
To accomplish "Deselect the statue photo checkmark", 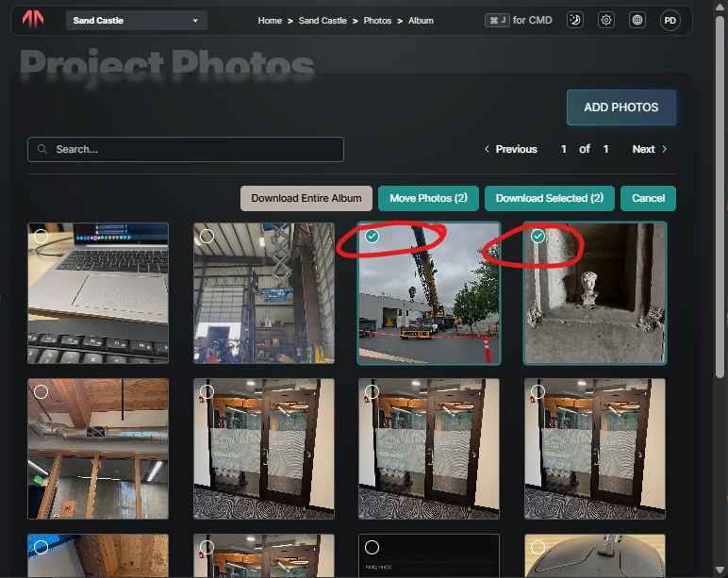I will tap(538, 237).
